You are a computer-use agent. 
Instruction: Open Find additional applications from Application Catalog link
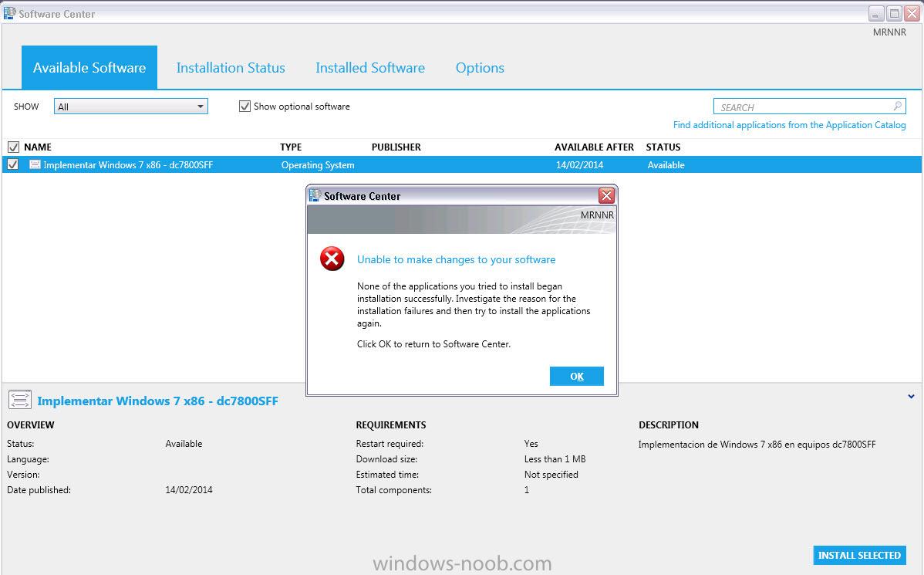pyautogui.click(x=789, y=125)
